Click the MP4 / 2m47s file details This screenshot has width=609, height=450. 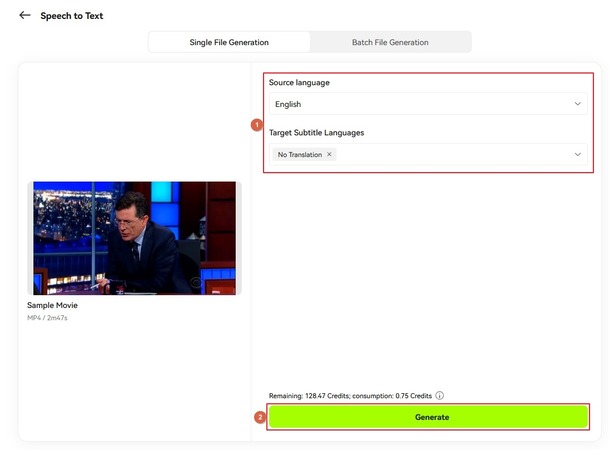point(47,318)
